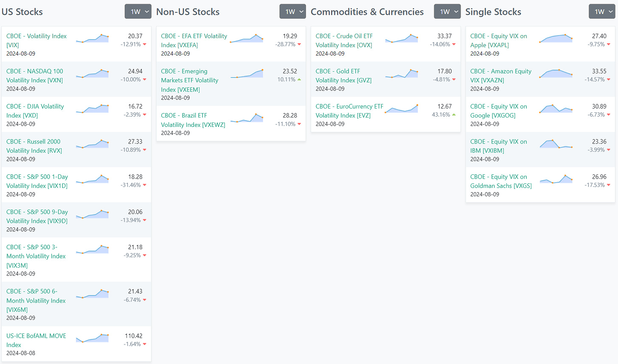Expand the Non-US Stocks 1W period selector
Image resolution: width=618 pixels, height=364 pixels.
(292, 12)
